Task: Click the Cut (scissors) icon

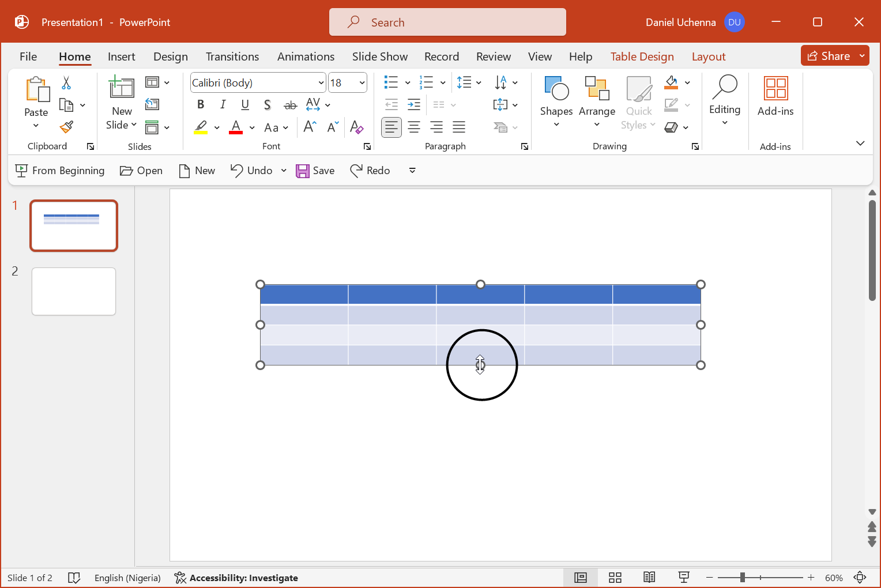Action: [x=66, y=84]
